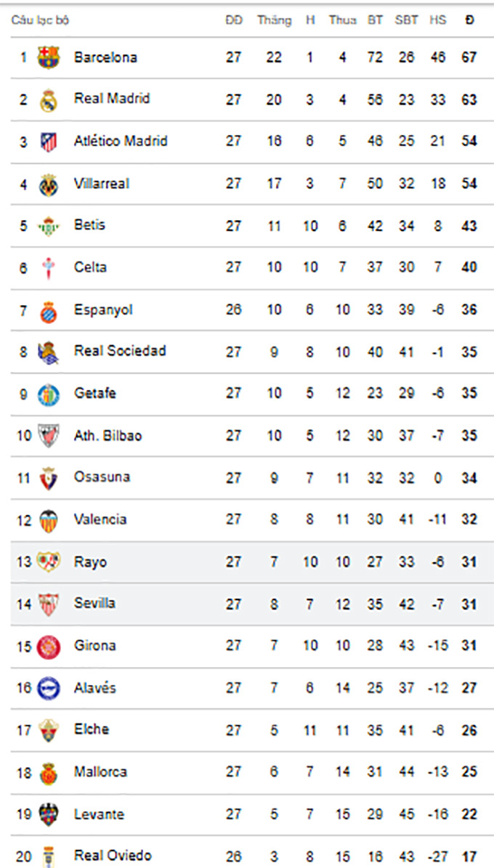Click the Real Oviedo team name
This screenshot has height=868, width=494.
click(113, 856)
